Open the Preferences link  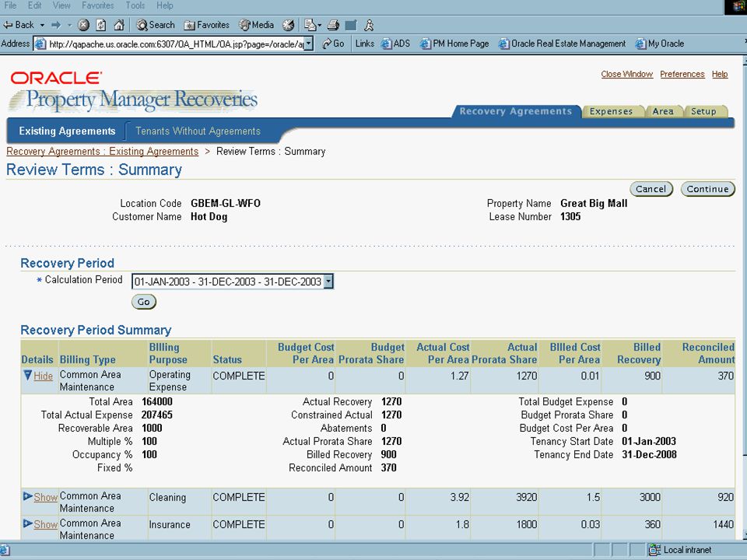[x=682, y=75]
